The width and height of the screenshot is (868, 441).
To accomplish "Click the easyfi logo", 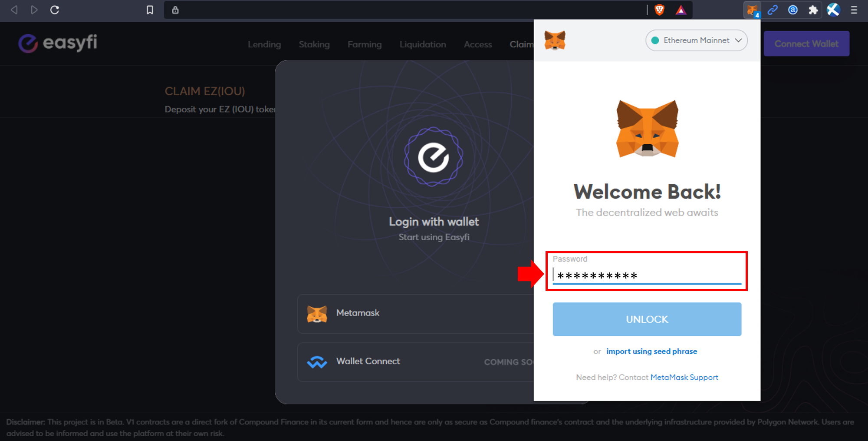I will [58, 43].
